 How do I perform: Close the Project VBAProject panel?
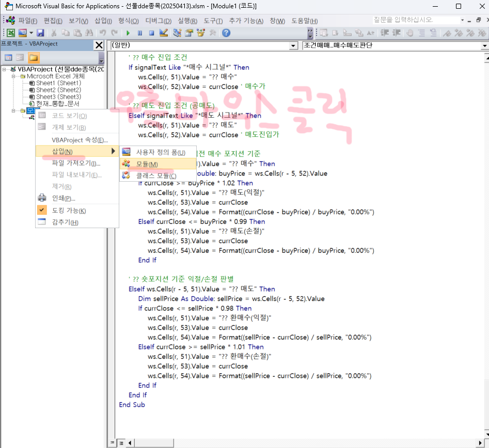tap(99, 45)
